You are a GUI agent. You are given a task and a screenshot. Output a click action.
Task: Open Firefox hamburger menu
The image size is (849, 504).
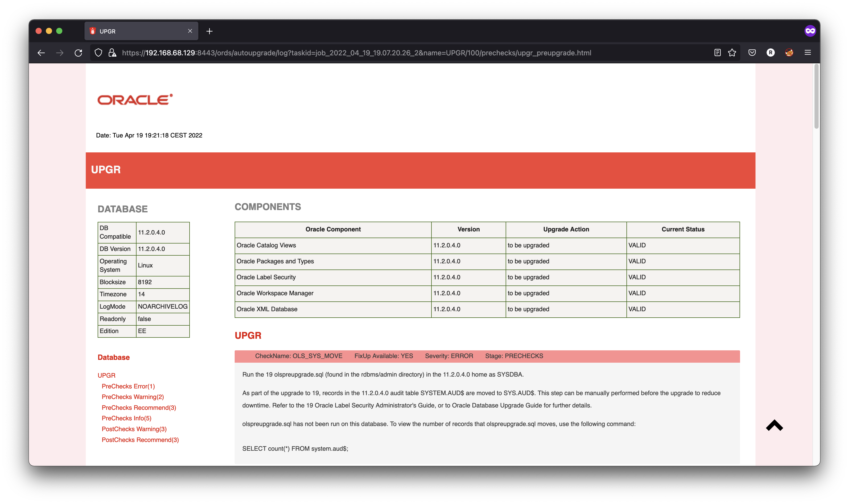(808, 53)
